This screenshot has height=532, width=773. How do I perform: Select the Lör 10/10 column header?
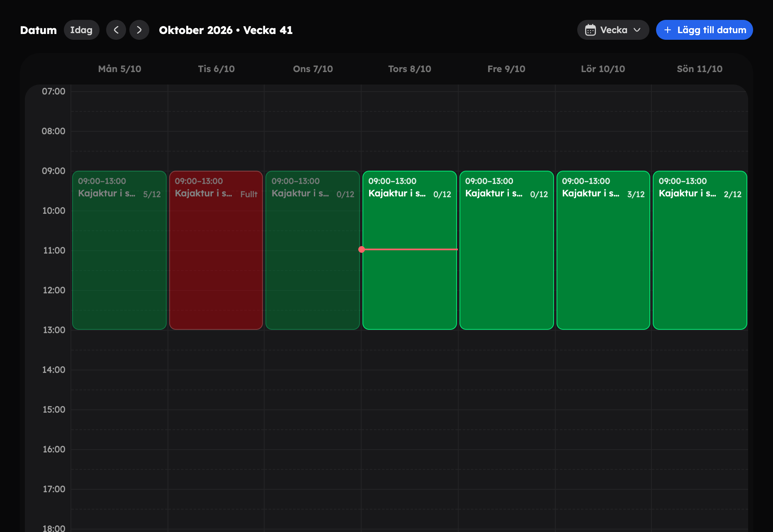tap(603, 69)
